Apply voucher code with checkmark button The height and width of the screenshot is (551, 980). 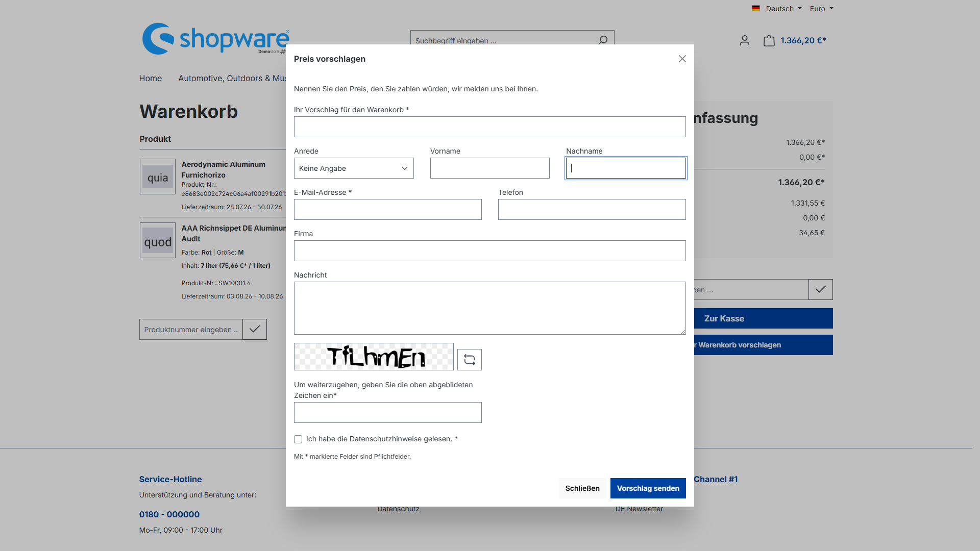tap(821, 290)
